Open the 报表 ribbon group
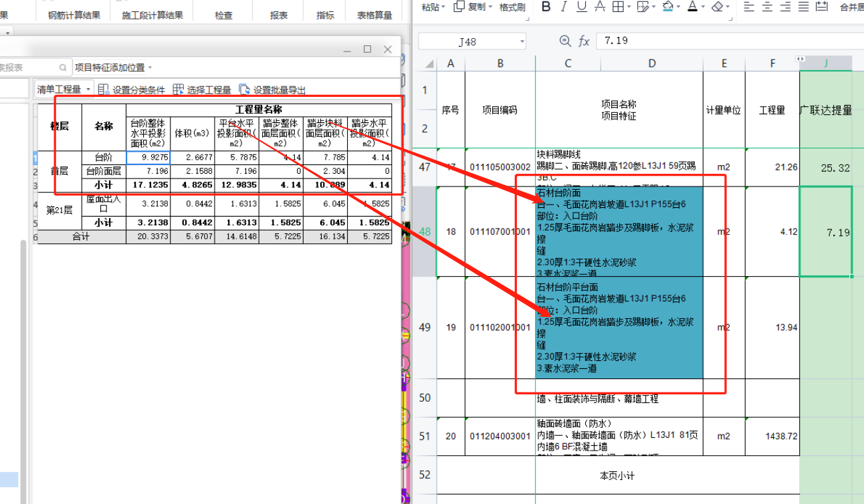864x504 pixels. pos(279,15)
